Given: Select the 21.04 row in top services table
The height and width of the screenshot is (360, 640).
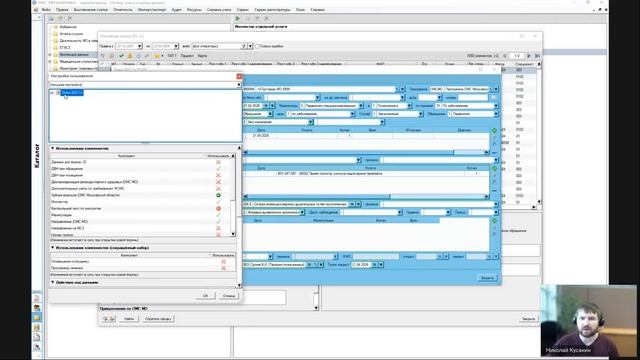Looking at the screenshot, I should tap(366, 135).
